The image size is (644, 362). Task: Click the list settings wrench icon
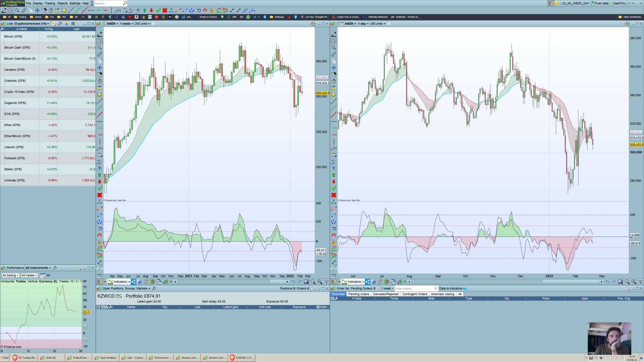60,24
